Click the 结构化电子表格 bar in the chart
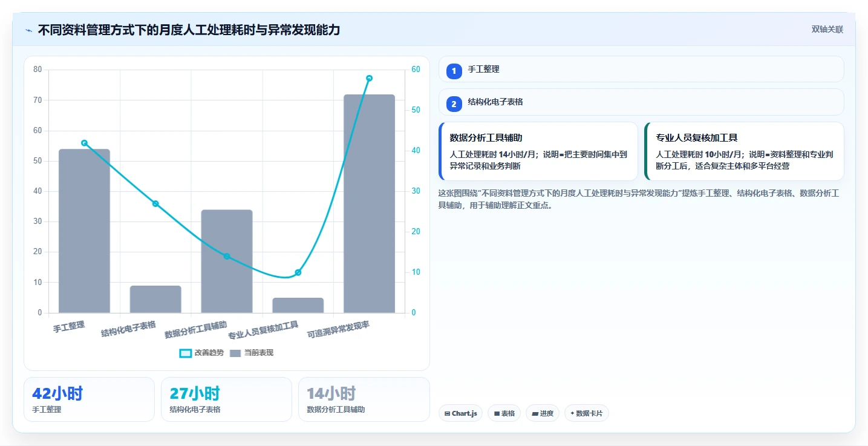The width and height of the screenshot is (868, 446). (x=155, y=300)
